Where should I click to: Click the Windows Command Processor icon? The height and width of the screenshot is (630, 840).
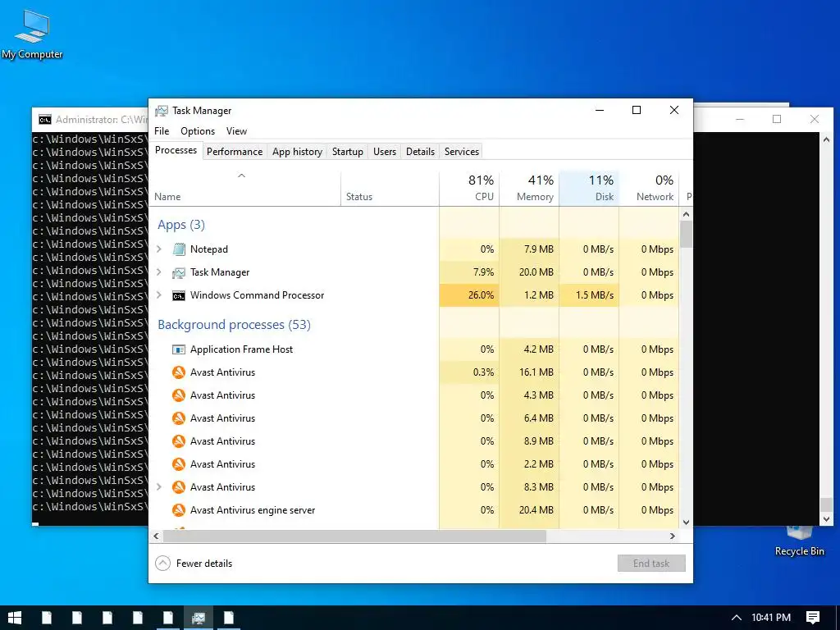coord(178,295)
